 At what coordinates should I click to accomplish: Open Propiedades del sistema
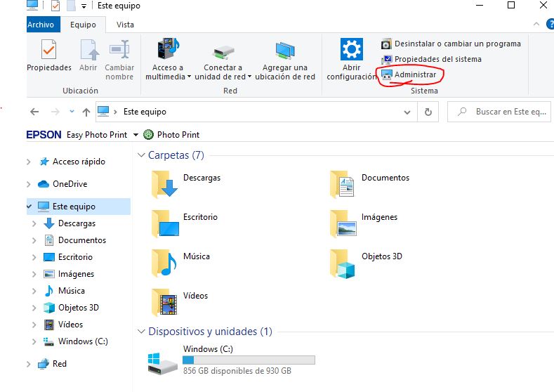tap(431, 59)
